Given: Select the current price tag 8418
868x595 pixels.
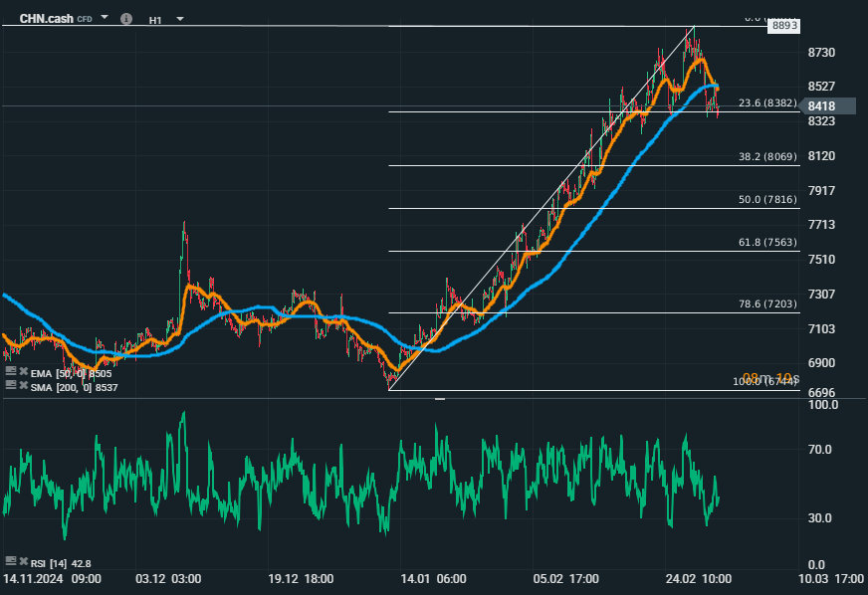Looking at the screenshot, I should 829,105.
